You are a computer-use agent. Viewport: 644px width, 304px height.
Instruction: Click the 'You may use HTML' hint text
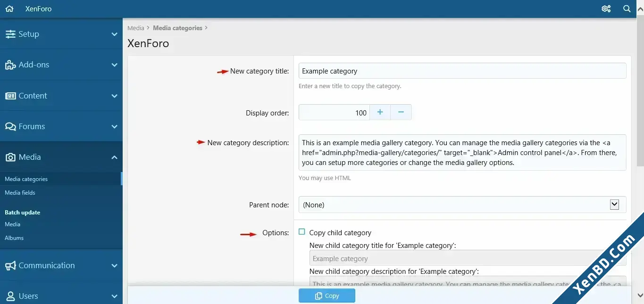click(325, 178)
